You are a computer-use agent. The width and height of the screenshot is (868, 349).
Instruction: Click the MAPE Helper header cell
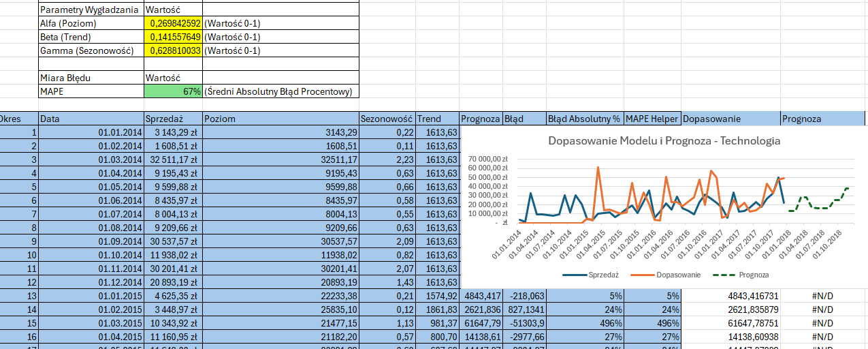click(652, 119)
